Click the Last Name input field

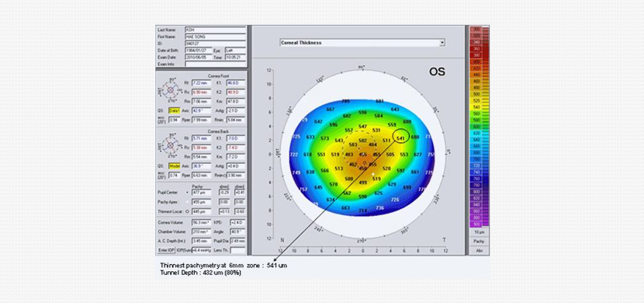215,30
